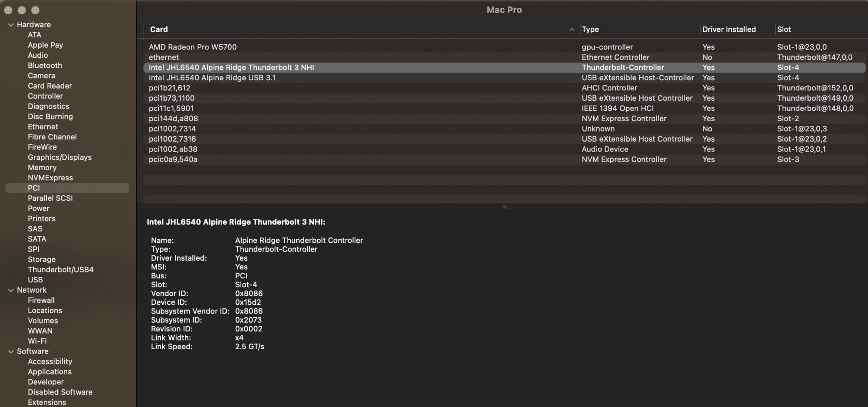Viewport: 868px width, 407px height.
Task: Show Ethernet hardware details
Action: (43, 127)
